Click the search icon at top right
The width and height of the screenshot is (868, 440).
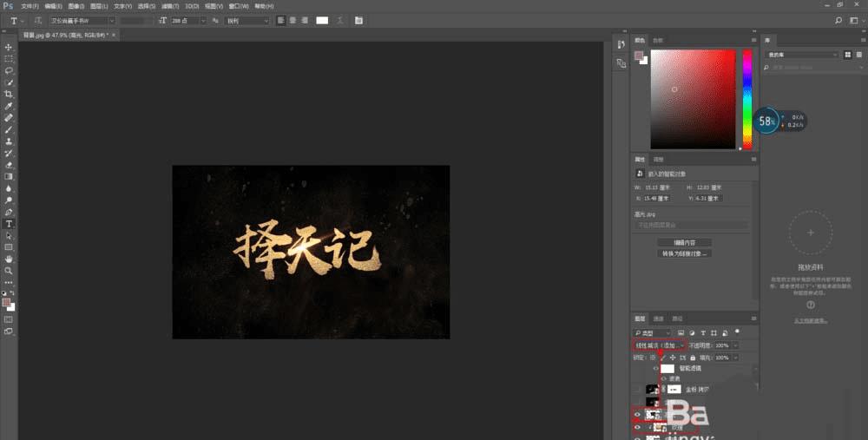pyautogui.click(x=838, y=20)
